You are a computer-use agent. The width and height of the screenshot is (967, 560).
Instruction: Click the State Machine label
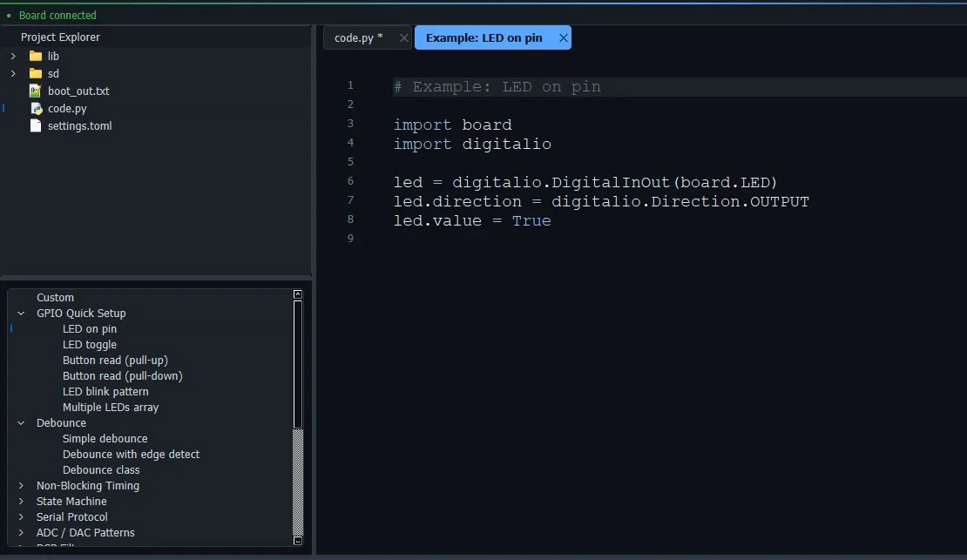click(x=71, y=502)
